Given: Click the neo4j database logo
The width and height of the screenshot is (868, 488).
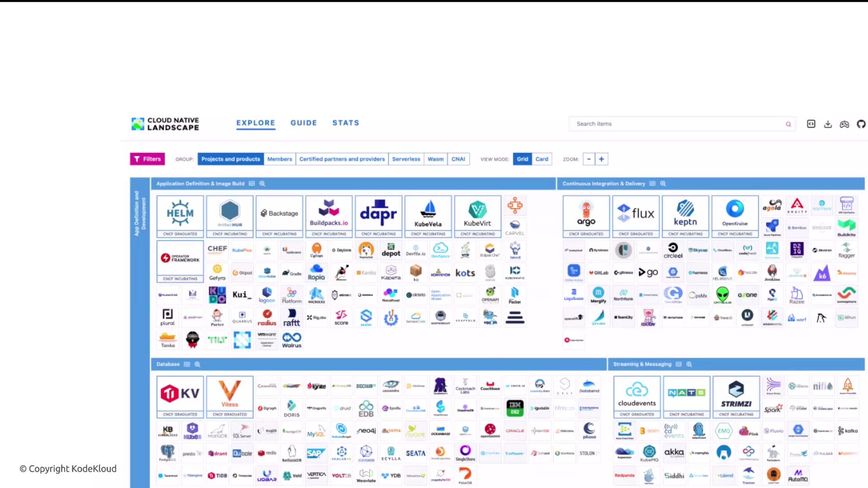Looking at the screenshot, I should coord(366,431).
